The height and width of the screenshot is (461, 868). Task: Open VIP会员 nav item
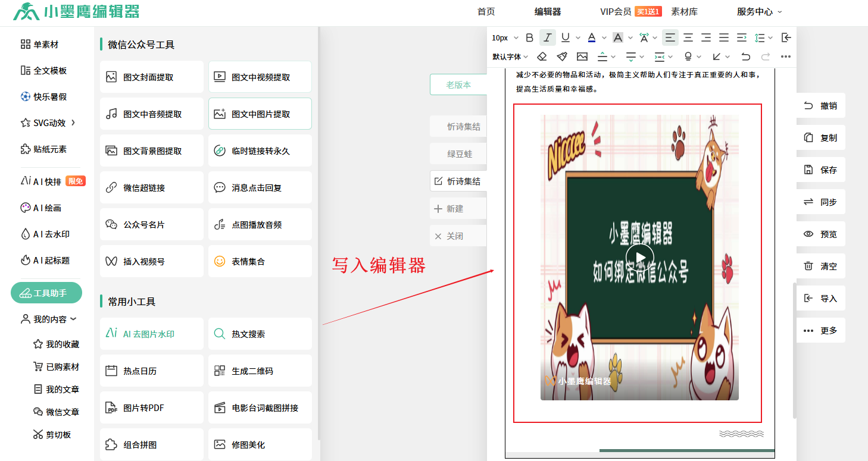(x=616, y=11)
